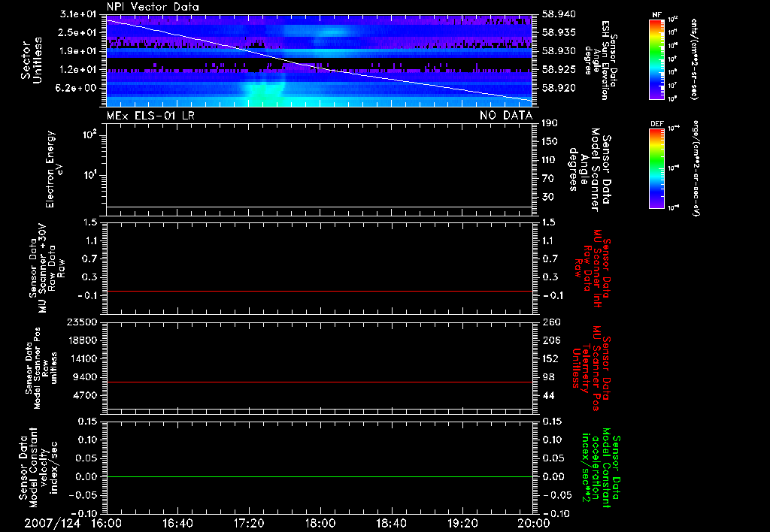770x532 pixels.
Task: Click the 1.9e+01 sector tick value
Action: [x=78, y=51]
